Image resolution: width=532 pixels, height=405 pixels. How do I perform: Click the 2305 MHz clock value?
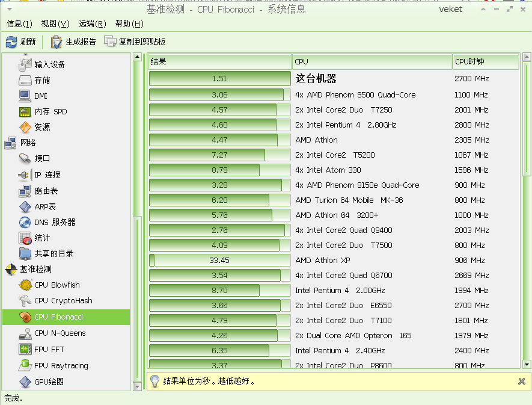[x=472, y=140]
